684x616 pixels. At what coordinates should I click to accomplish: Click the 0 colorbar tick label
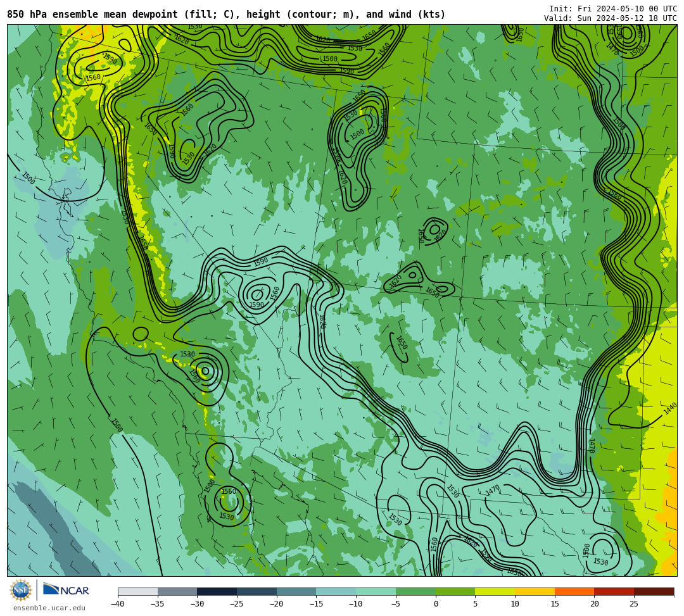[436, 604]
